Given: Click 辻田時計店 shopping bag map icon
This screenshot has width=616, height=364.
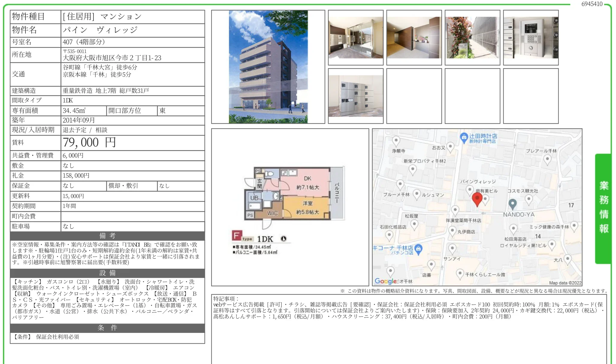Looking at the screenshot, I should click(x=464, y=138).
